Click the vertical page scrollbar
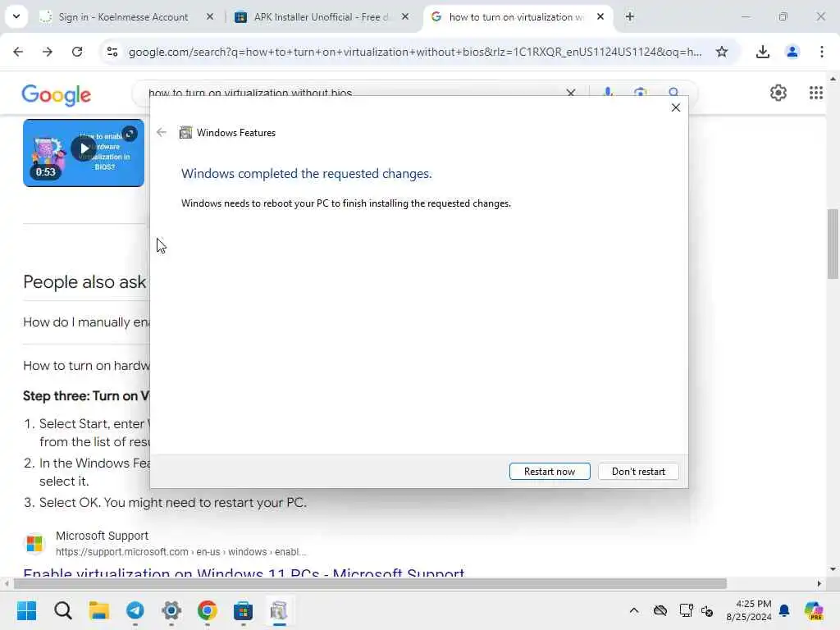This screenshot has width=840, height=630. point(833,244)
